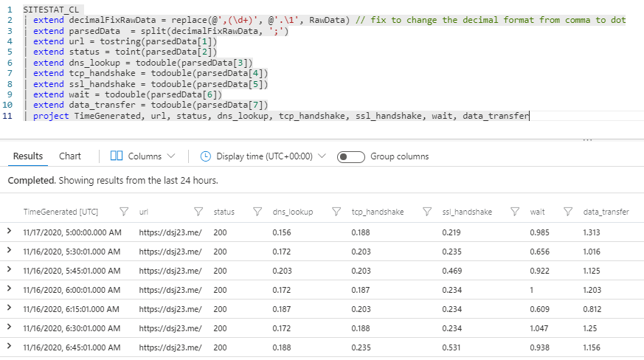Open filter for tcp_handshake column
Viewport: 644px width, 360px height.
coord(427,212)
